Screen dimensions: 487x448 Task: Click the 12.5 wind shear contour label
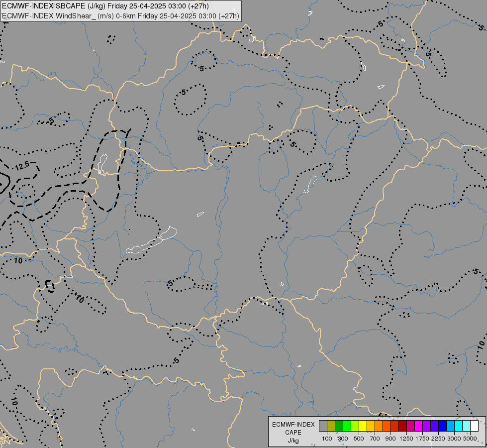[22, 166]
